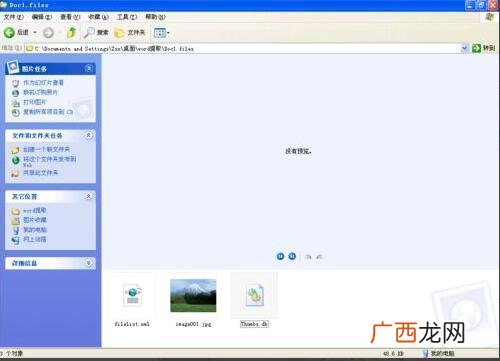
Task: Open the 查看 (View) menu
Action: [70, 17]
